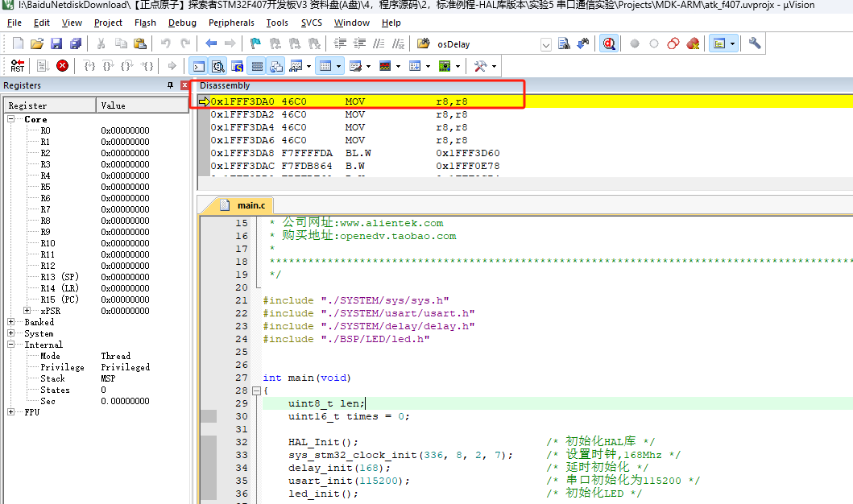Image resolution: width=853 pixels, height=504 pixels.
Task: Collapse the Core register group
Action: [x=11, y=118]
